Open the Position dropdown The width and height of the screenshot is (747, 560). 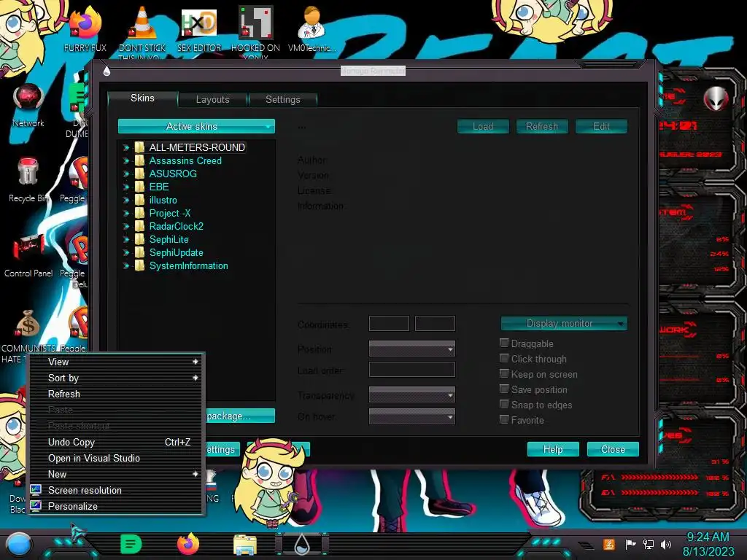[412, 349]
